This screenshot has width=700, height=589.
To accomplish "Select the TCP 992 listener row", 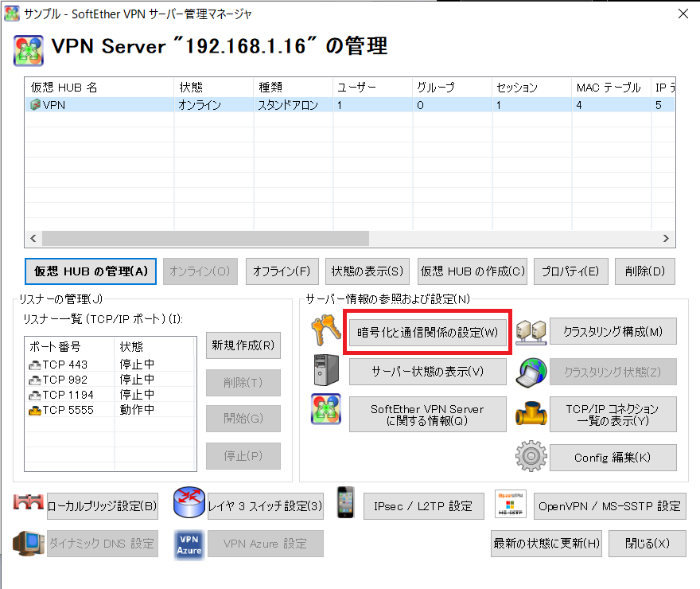I will (x=111, y=380).
